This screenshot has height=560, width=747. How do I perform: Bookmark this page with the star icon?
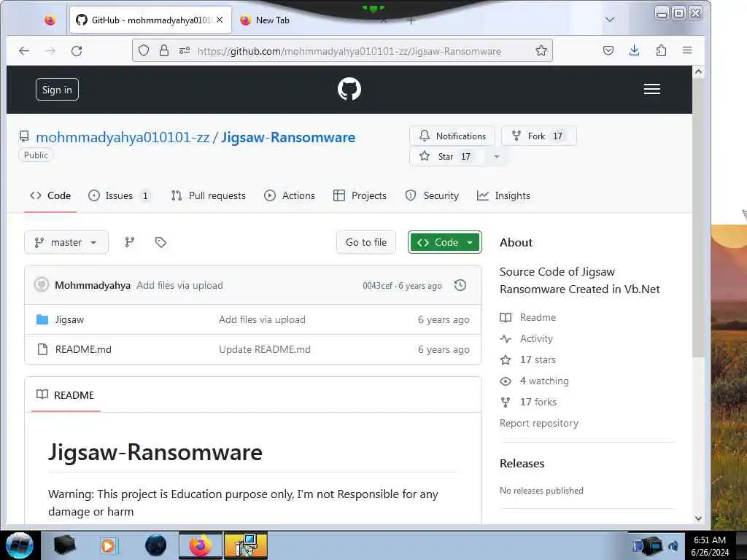[x=541, y=50]
